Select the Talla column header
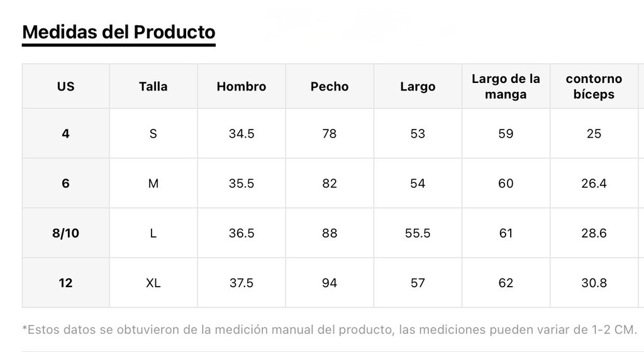 (x=153, y=86)
